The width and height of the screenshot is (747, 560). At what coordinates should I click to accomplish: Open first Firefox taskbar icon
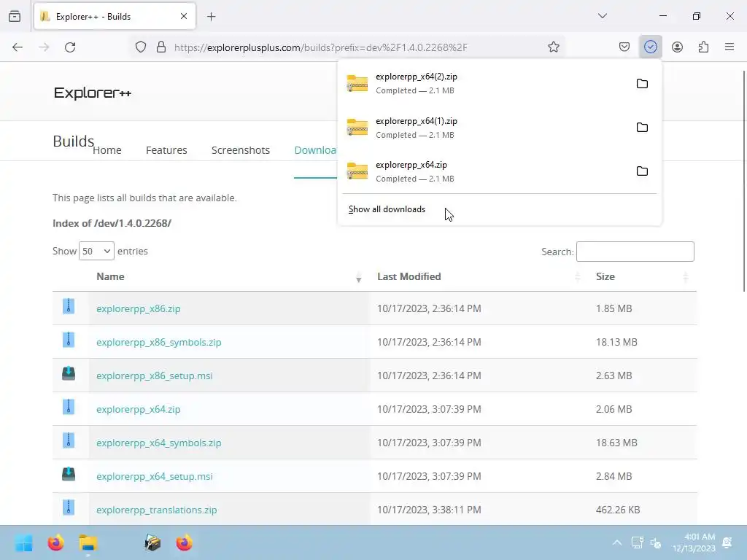click(x=55, y=542)
